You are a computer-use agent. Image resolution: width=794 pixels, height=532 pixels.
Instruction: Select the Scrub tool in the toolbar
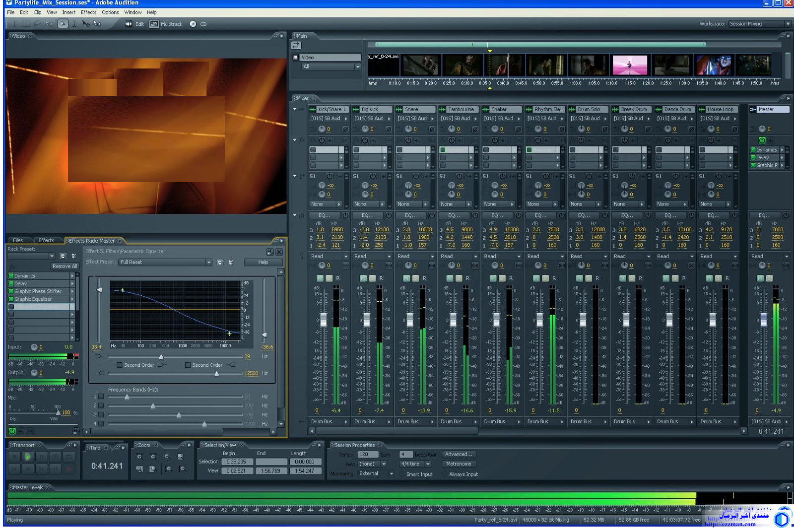[97, 23]
